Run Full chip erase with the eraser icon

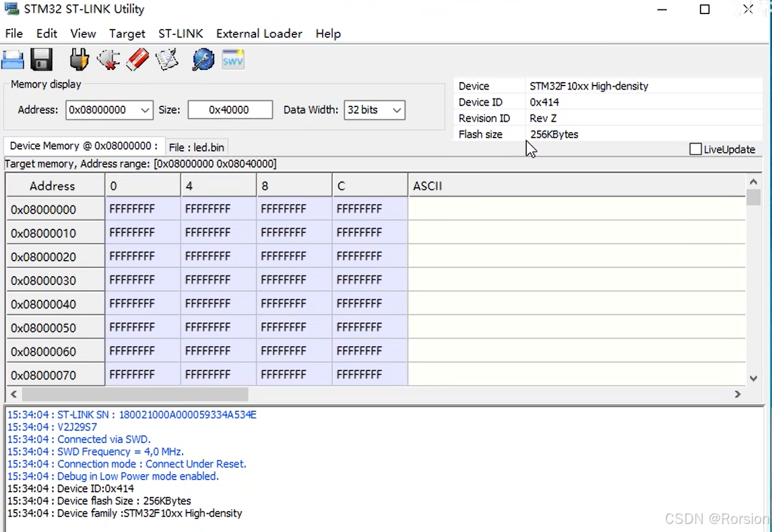tap(137, 60)
